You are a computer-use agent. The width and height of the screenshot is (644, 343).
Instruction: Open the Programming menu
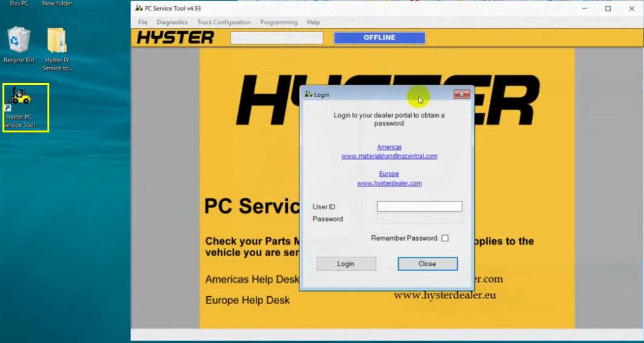(x=279, y=22)
